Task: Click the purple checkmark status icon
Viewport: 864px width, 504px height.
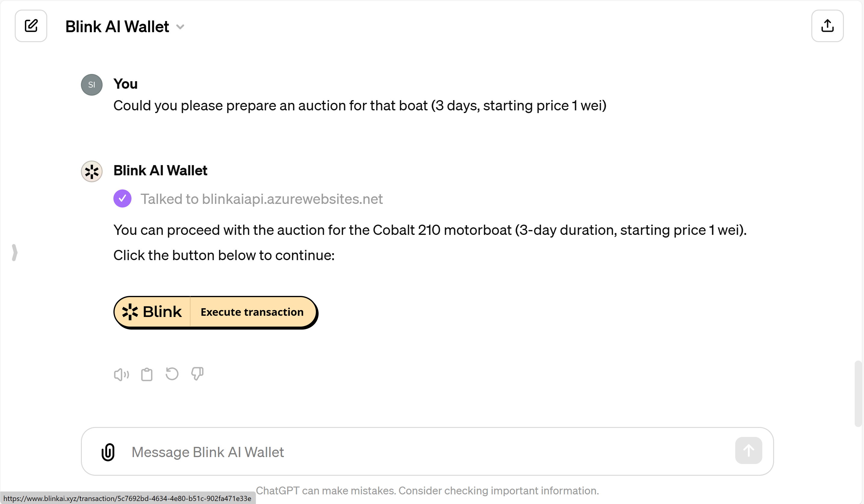Action: (x=122, y=199)
